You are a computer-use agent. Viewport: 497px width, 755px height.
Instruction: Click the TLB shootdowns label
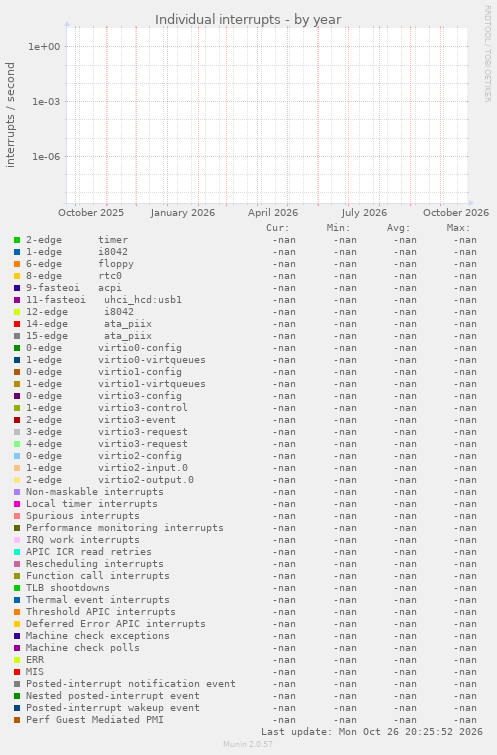[68, 588]
